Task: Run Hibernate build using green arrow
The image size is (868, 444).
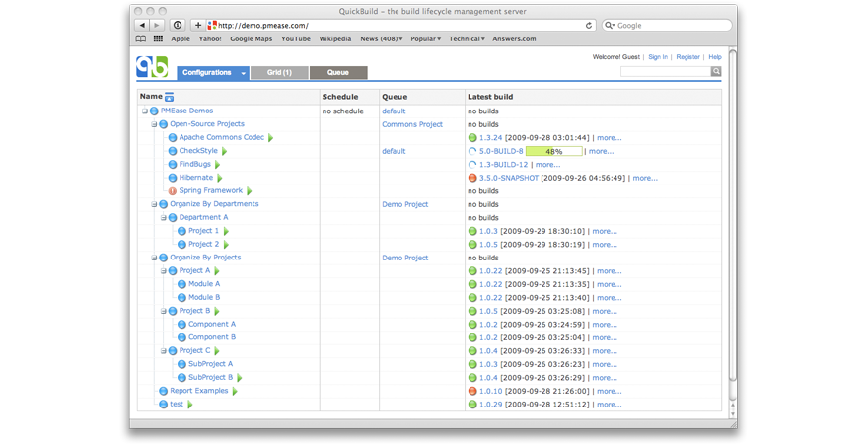Action: pyautogui.click(x=220, y=178)
